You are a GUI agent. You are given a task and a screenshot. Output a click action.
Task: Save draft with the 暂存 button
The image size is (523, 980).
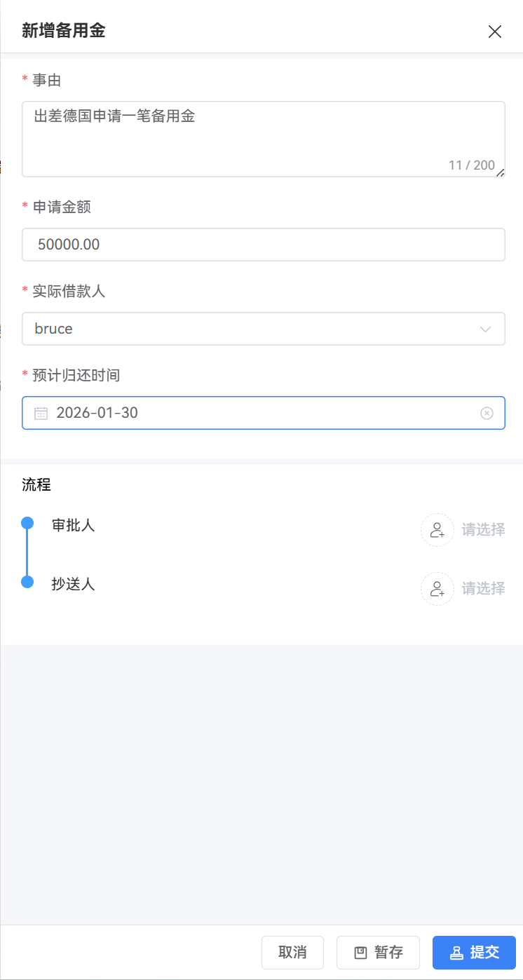pyautogui.click(x=378, y=953)
